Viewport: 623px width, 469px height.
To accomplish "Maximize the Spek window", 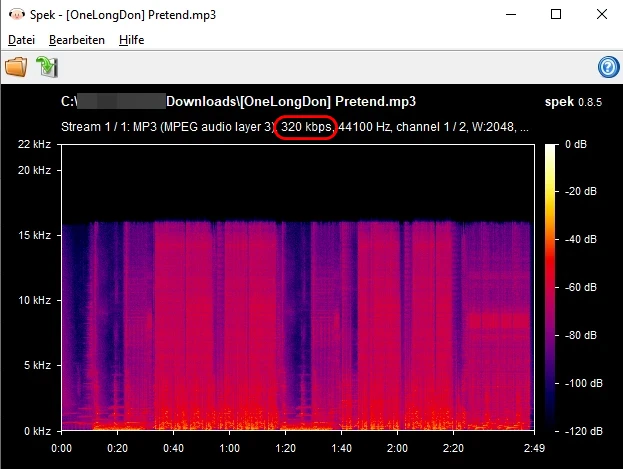I will (x=556, y=15).
